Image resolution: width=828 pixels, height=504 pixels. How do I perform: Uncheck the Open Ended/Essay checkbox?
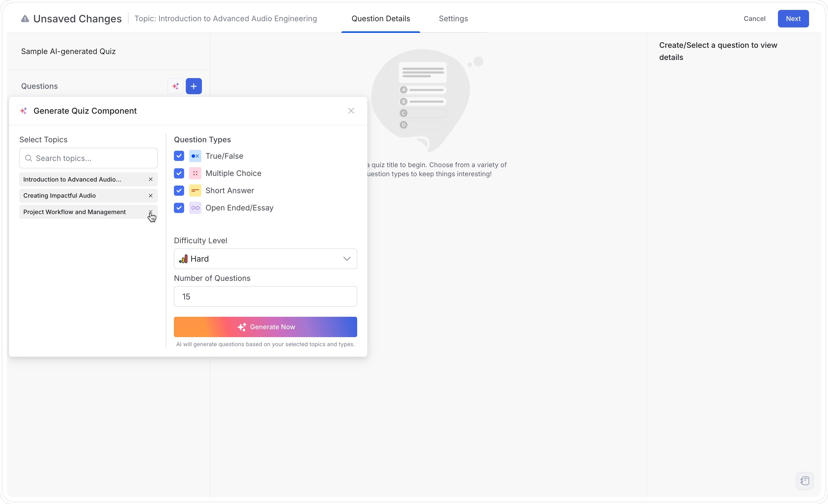(179, 208)
